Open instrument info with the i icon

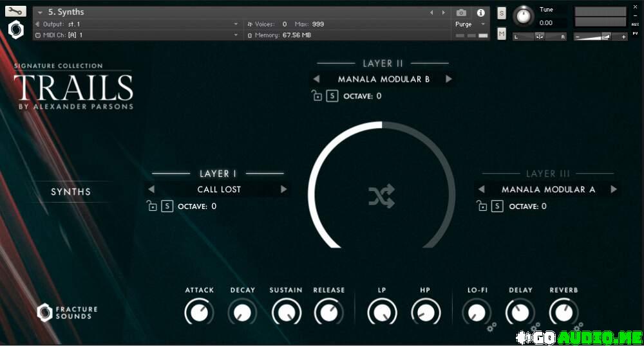(x=480, y=13)
